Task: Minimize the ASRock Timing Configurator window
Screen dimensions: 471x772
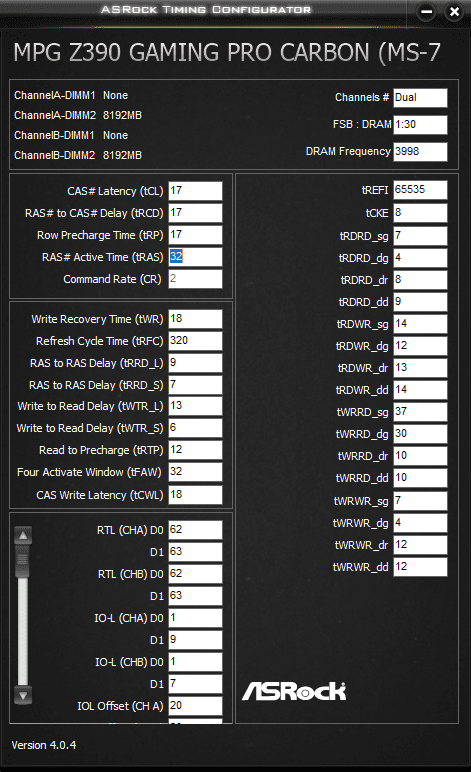Action: point(426,12)
